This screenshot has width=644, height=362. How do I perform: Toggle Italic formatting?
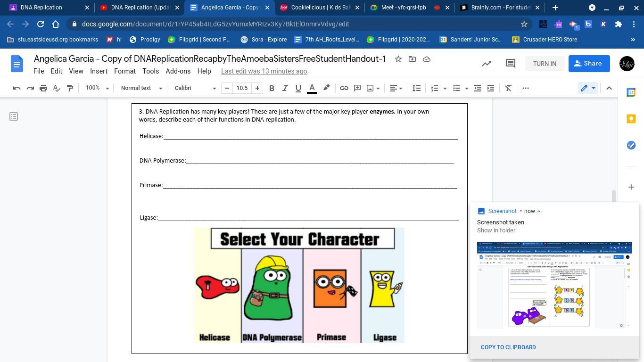point(285,88)
